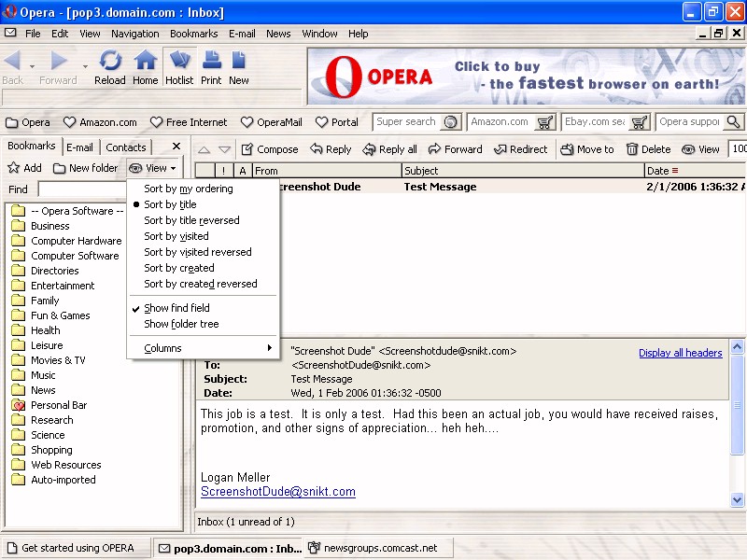Image resolution: width=747 pixels, height=560 pixels.
Task: Compose a new email message
Action: pos(269,149)
